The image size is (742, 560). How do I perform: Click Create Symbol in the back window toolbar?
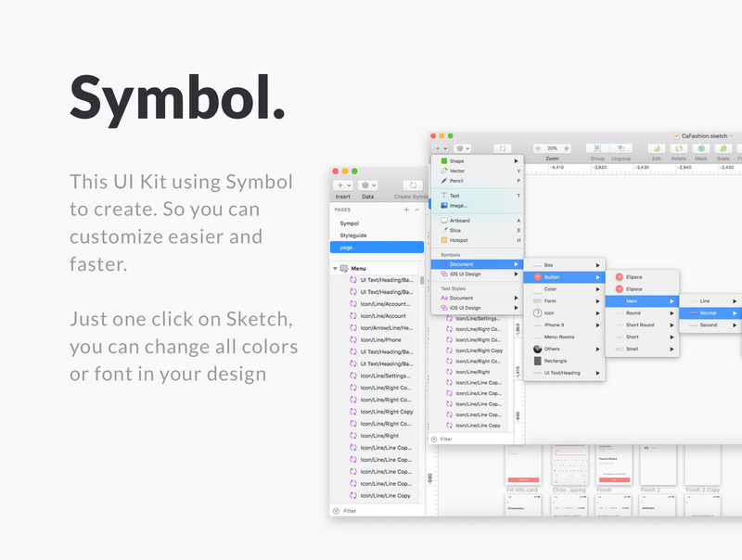click(x=413, y=185)
